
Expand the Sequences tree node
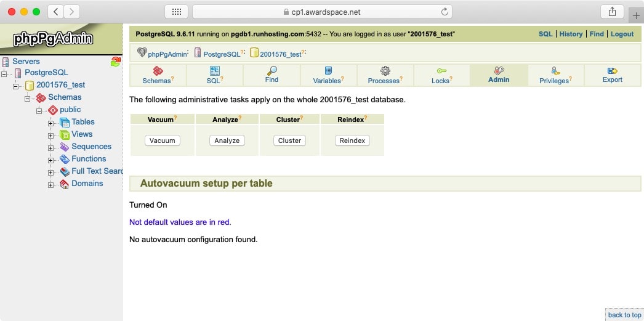[51, 147]
